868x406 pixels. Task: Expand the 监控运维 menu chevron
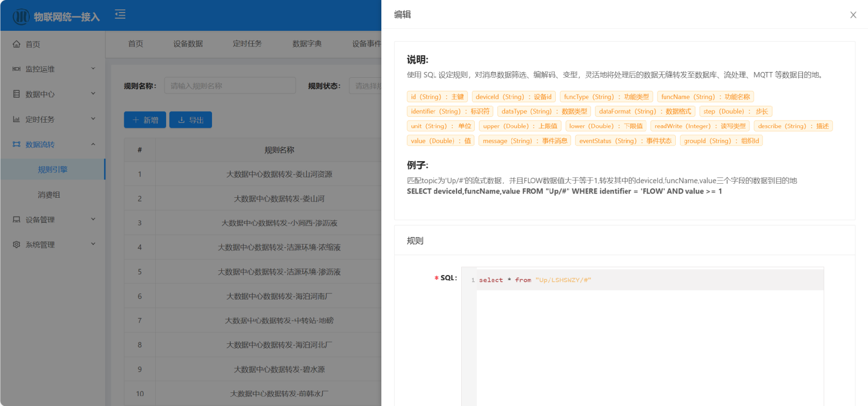(x=93, y=68)
